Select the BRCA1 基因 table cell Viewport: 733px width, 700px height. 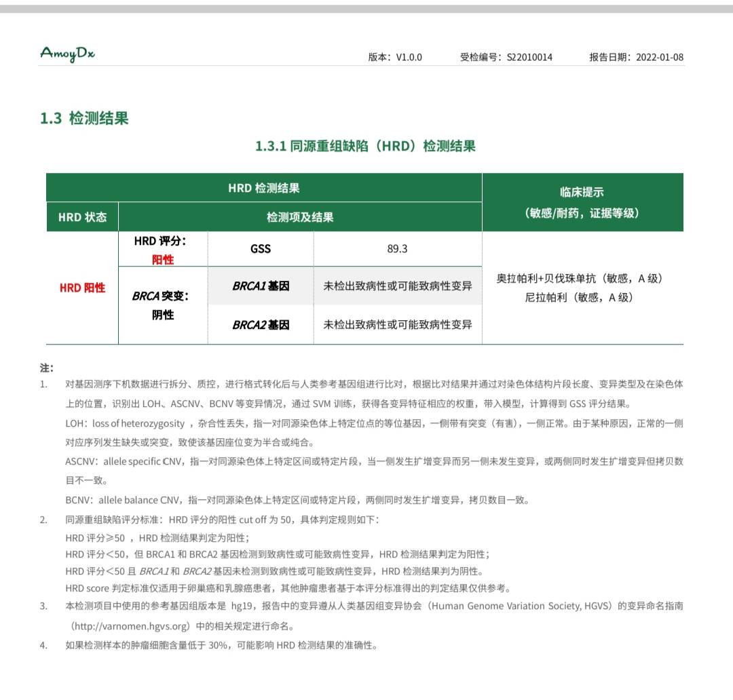[260, 286]
